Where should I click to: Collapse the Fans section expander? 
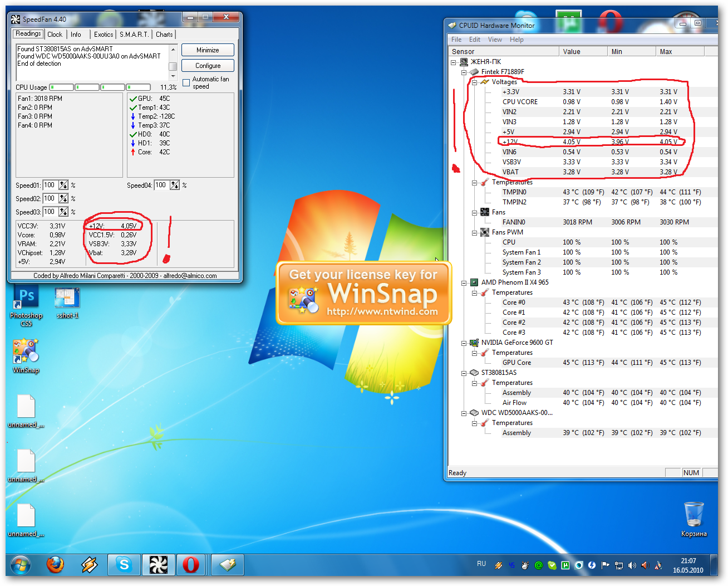[475, 213]
